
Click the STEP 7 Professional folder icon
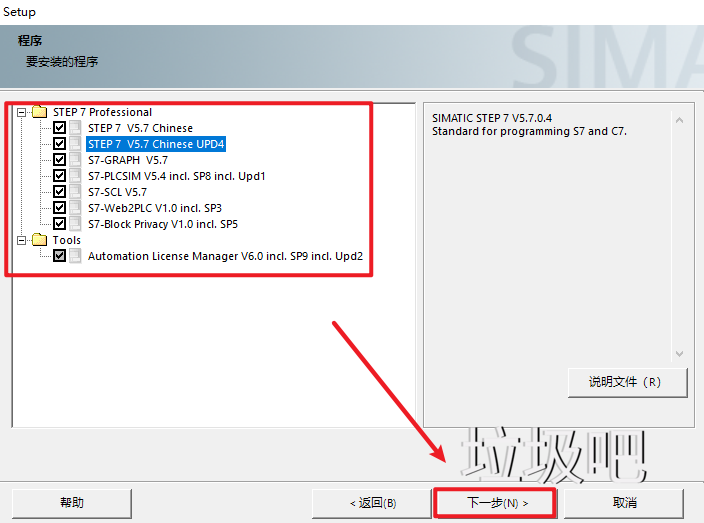click(40, 112)
